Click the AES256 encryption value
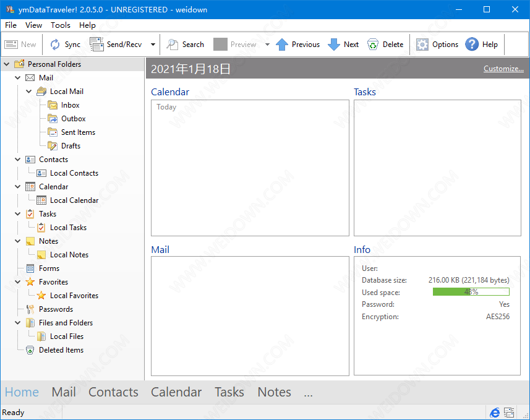The height and width of the screenshot is (420, 530). pos(498,317)
